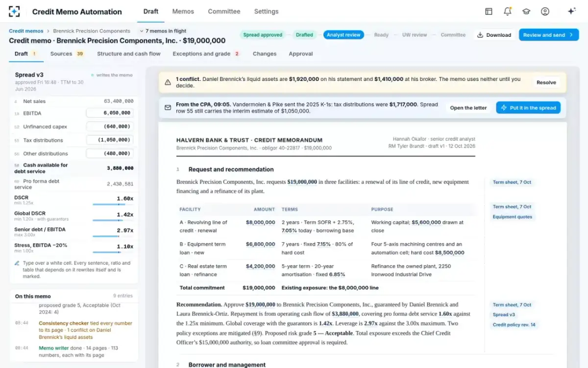Click the Borrower and management heading
This screenshot has height=368, width=588.
(227, 365)
